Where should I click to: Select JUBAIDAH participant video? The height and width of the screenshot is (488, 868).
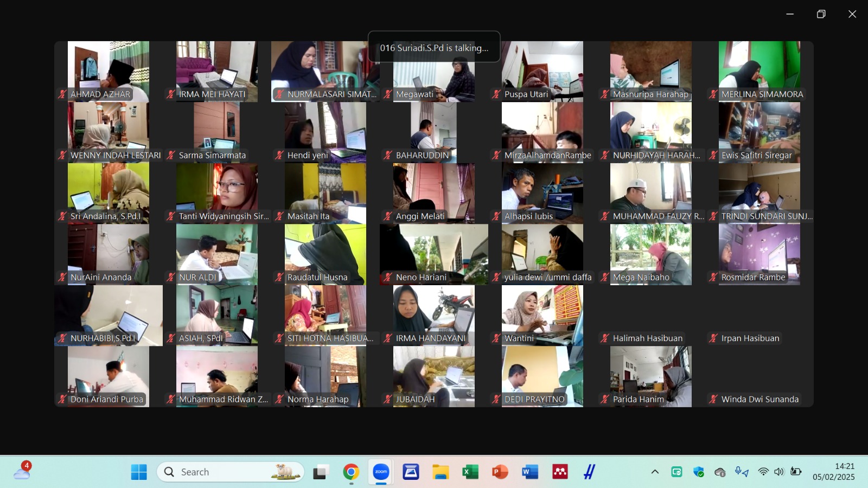[x=434, y=376]
